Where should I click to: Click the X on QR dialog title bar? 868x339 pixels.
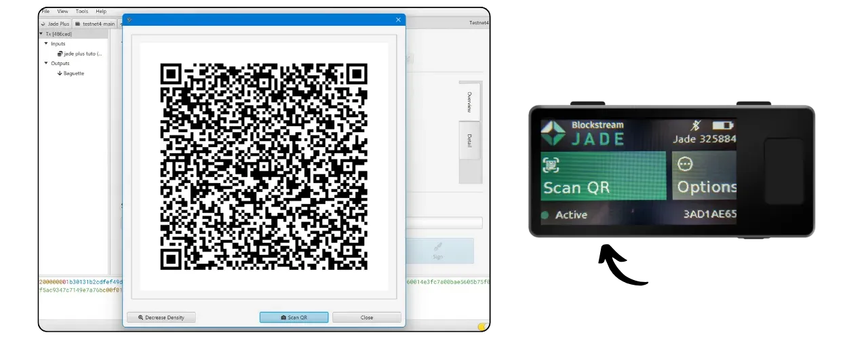coord(398,20)
